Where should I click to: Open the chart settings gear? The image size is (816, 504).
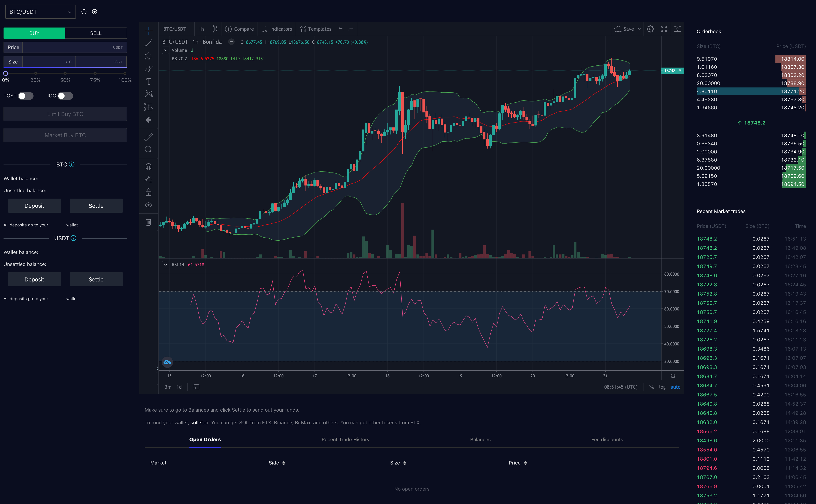point(650,29)
